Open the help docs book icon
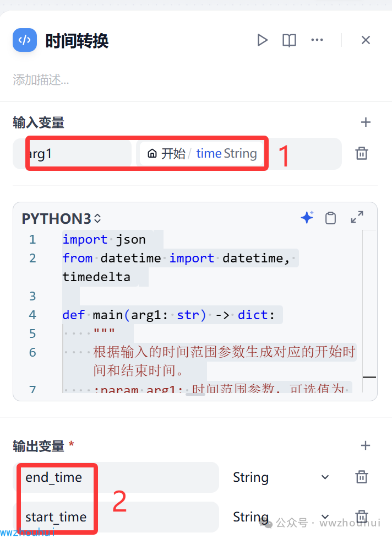Viewport: 392px width, 538px height. pos(289,40)
